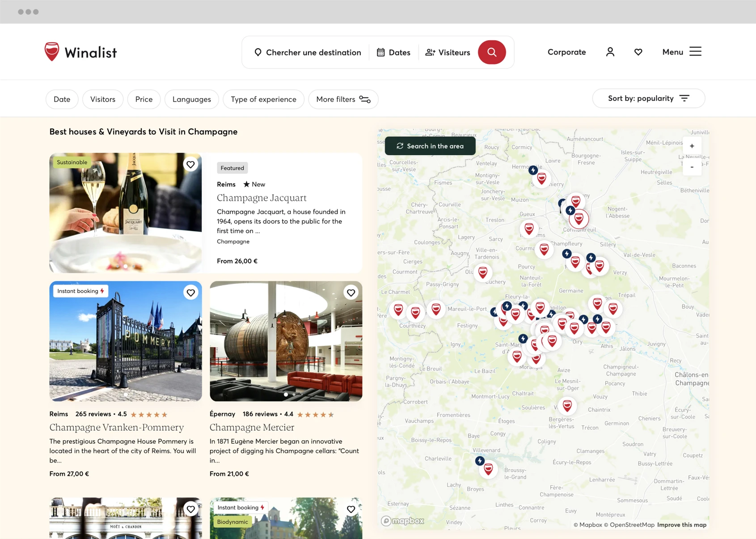Click the red search magnifier button

pyautogui.click(x=492, y=52)
